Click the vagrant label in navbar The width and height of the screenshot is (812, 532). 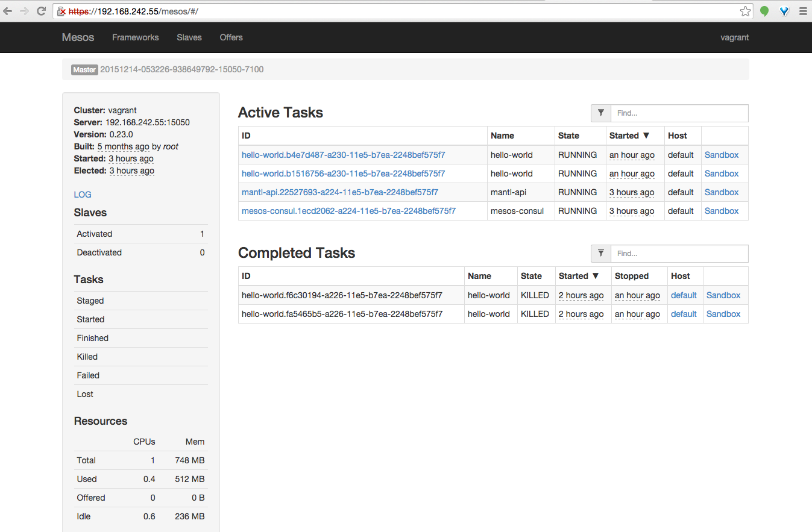tap(735, 37)
